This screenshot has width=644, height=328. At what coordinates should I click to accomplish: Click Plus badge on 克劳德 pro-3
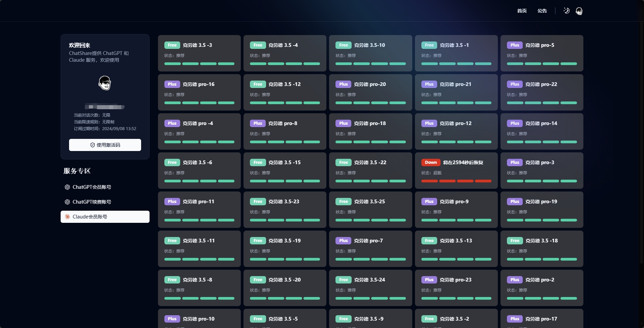(x=515, y=162)
